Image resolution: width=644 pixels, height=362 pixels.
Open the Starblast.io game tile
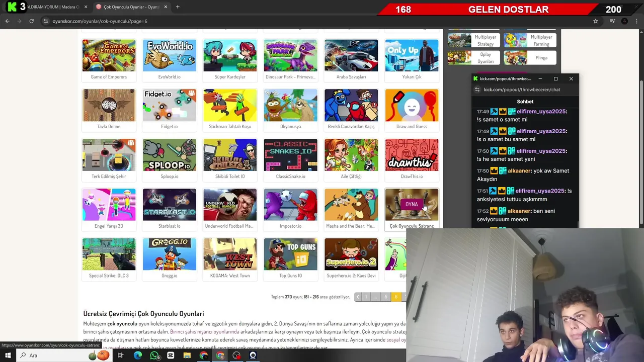pos(169,205)
